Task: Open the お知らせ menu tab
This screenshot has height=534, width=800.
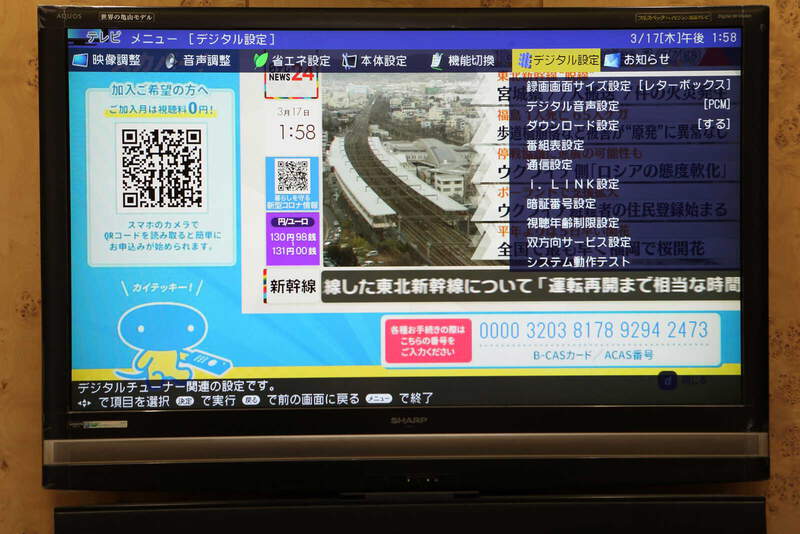Action: tap(637, 60)
